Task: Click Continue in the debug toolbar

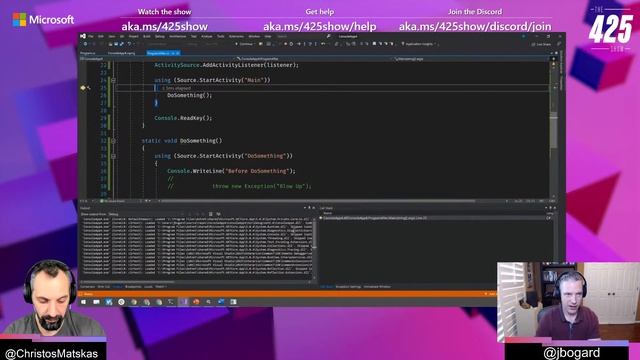Action: coord(245,44)
